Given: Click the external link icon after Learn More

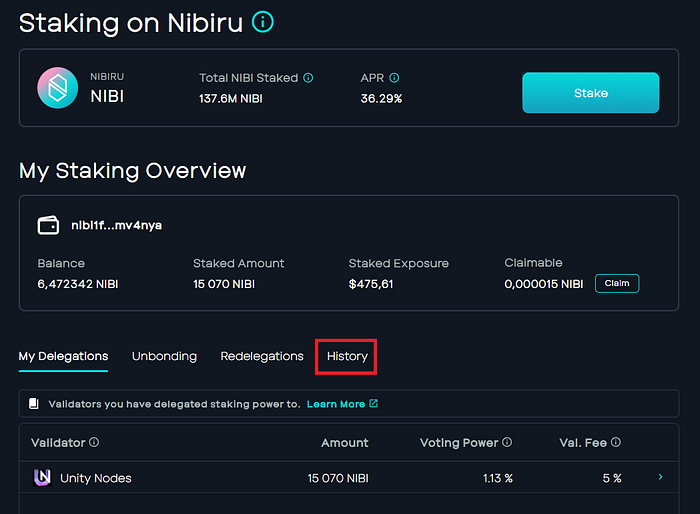Looking at the screenshot, I should tap(374, 404).
